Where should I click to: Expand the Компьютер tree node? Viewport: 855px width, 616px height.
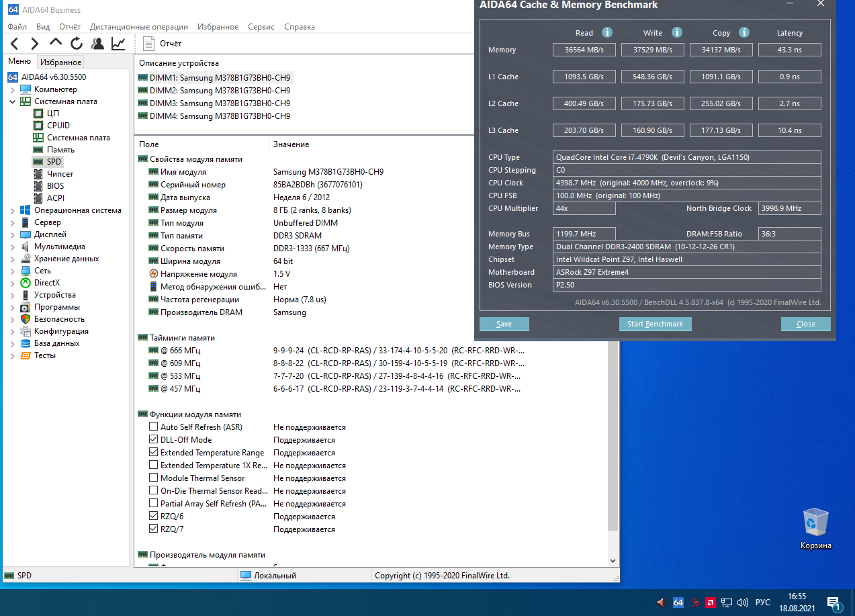pos(12,89)
